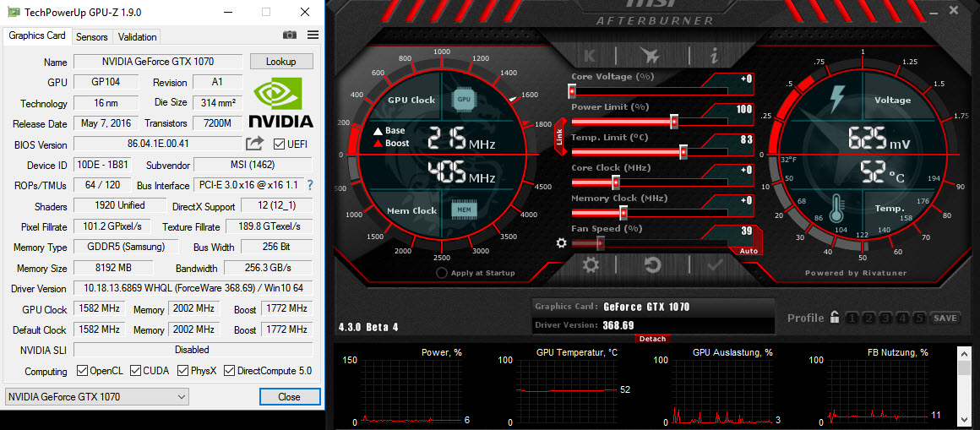Click the GPU Auslastung graph
Viewport: 980px width, 430px height.
pos(721,390)
